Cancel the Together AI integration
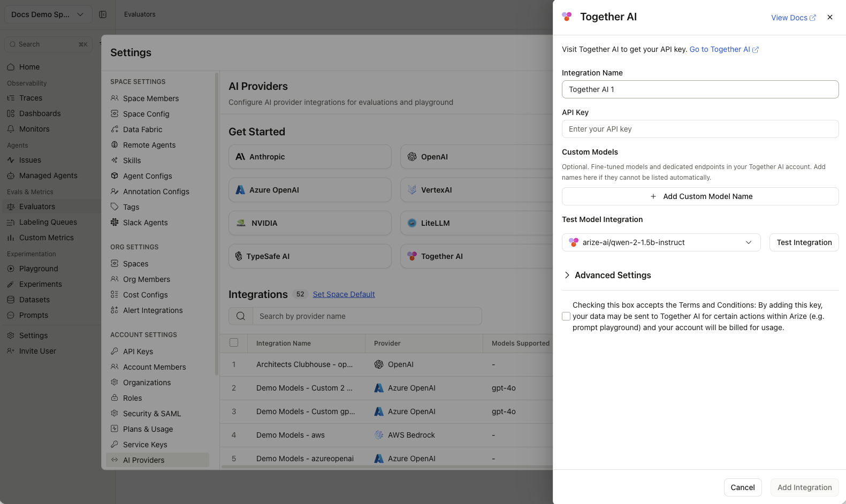The height and width of the screenshot is (504, 846). pyautogui.click(x=743, y=487)
